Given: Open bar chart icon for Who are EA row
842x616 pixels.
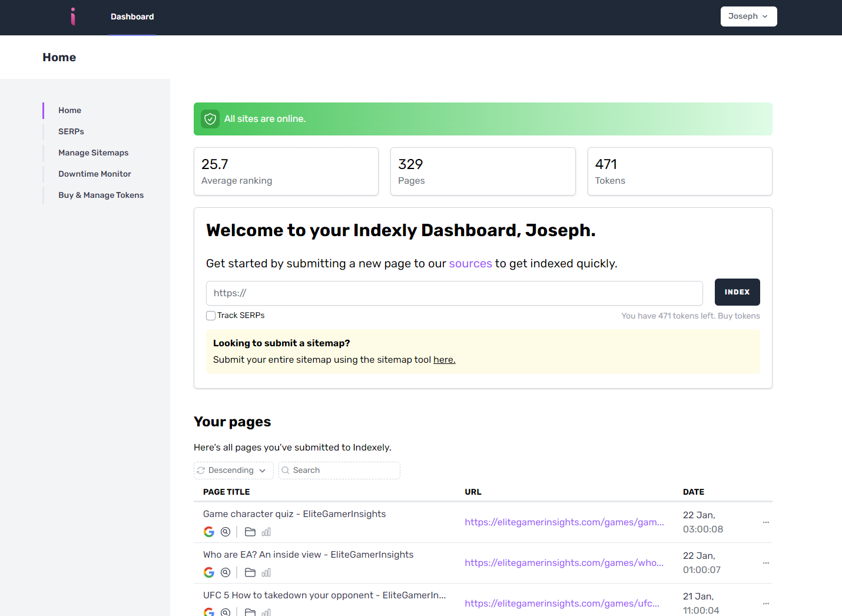Looking at the screenshot, I should (266, 572).
